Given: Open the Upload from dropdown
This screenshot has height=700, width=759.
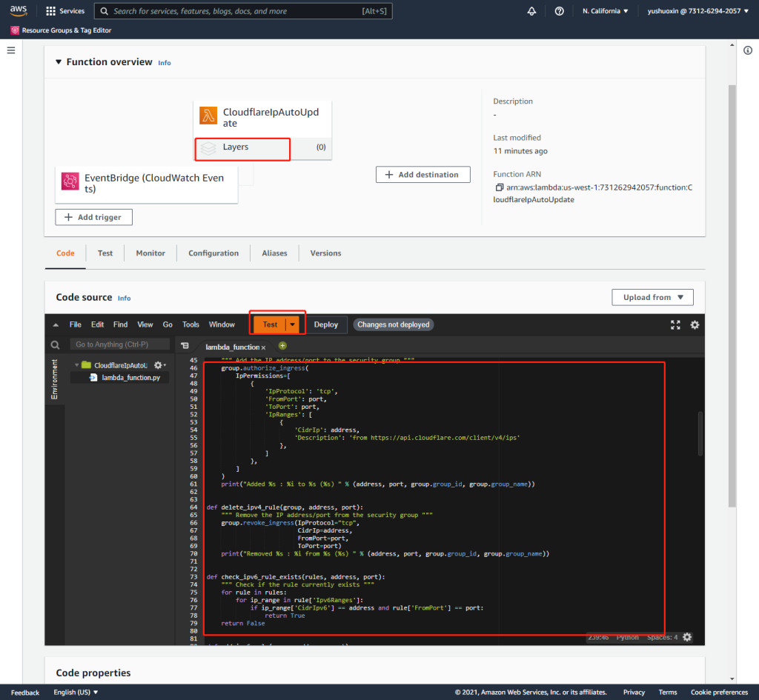Looking at the screenshot, I should [x=652, y=297].
